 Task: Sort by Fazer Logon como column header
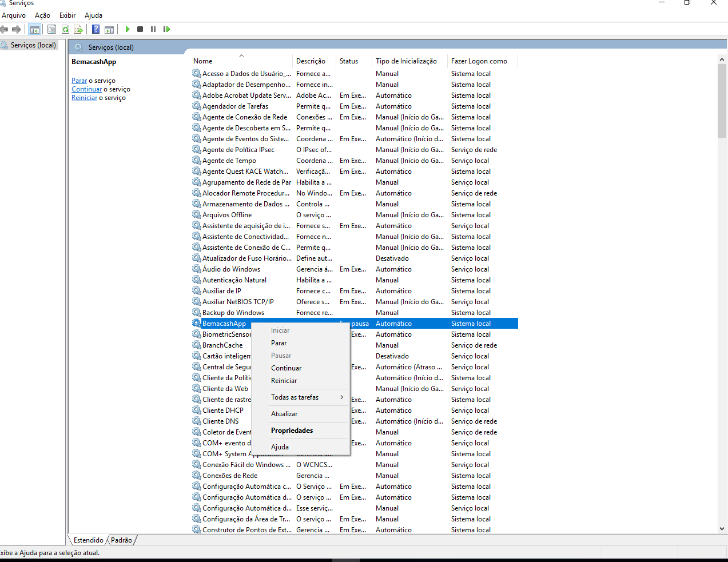point(482,61)
